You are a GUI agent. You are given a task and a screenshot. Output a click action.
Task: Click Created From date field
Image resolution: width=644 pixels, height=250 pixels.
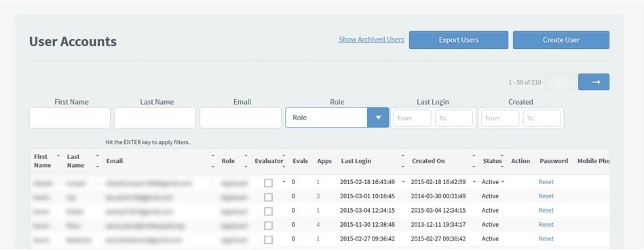click(x=500, y=118)
